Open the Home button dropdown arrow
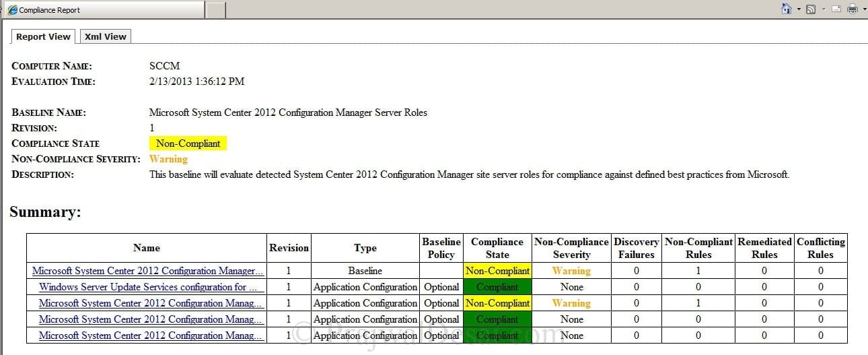 point(799,9)
